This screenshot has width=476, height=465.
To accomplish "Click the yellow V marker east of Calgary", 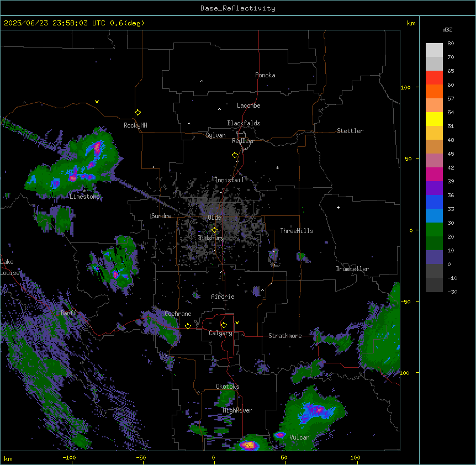I will point(237,323).
